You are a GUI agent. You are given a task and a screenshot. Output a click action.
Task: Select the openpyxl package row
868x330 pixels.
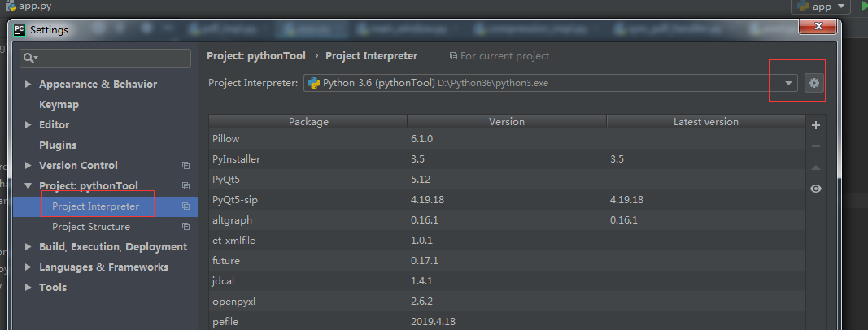[507, 302]
